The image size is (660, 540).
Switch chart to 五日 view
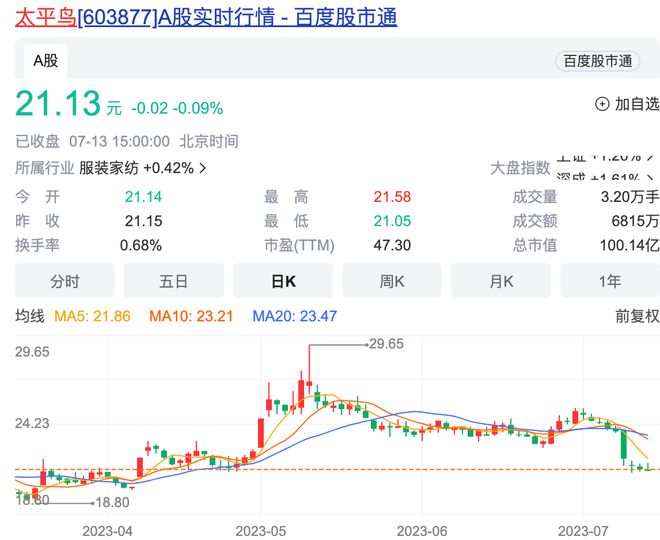coord(173,281)
